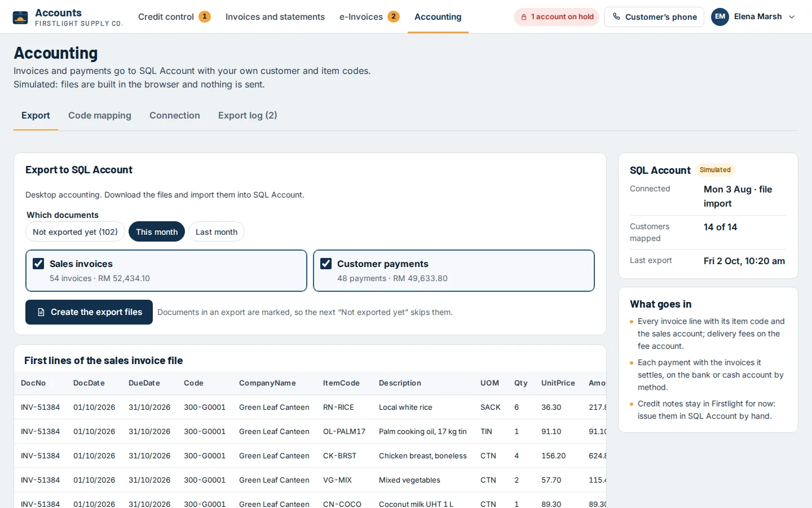
Task: Click the phone icon in Customer's phone button
Action: pyautogui.click(x=616, y=17)
